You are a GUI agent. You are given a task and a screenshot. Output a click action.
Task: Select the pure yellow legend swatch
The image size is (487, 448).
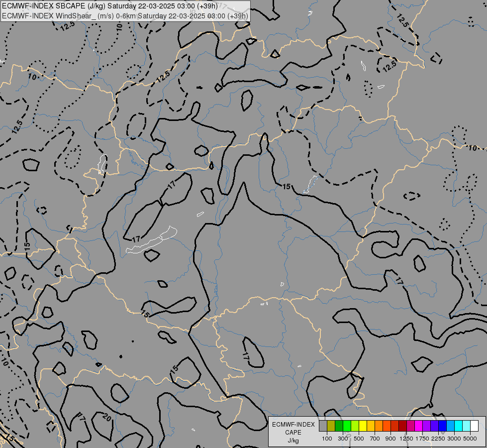coord(363,426)
